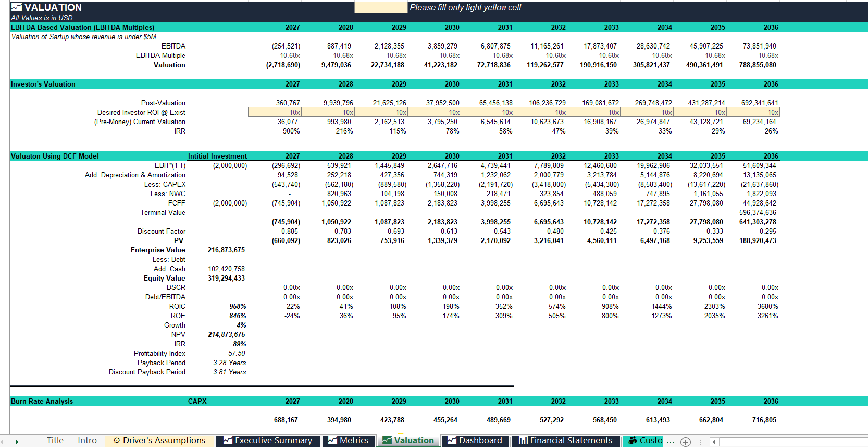Select the Intro sheet tab

(88, 441)
